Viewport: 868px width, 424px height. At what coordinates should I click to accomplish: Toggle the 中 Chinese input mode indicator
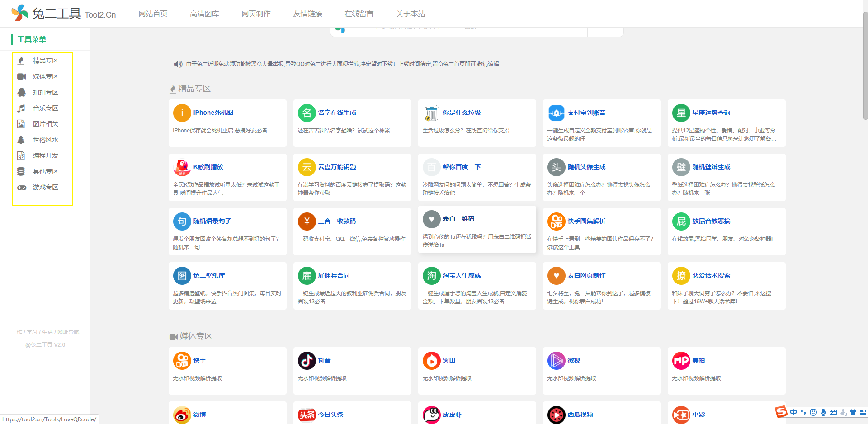[x=793, y=412]
